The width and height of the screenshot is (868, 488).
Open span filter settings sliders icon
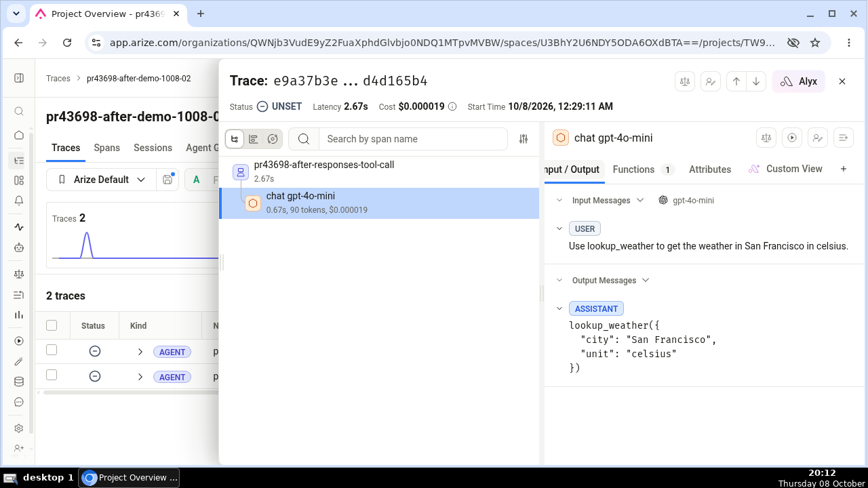(x=524, y=139)
